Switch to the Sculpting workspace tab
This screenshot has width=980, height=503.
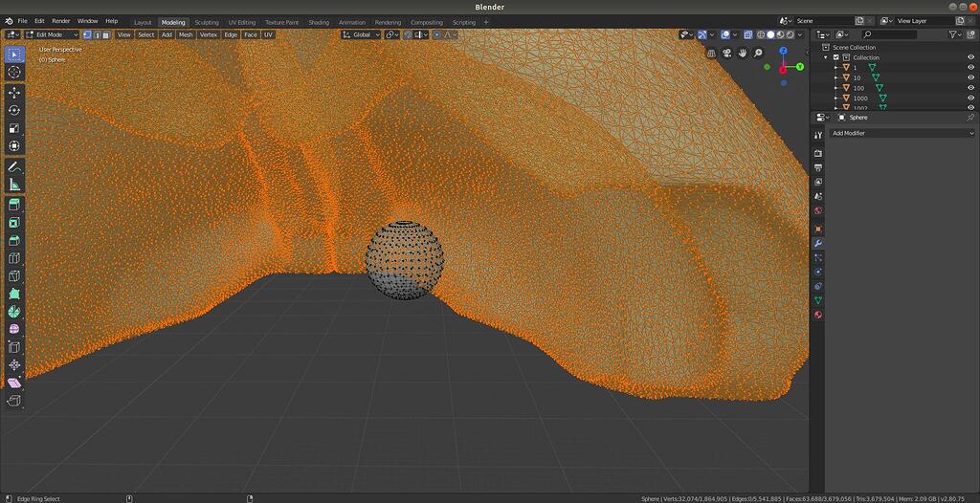(207, 23)
